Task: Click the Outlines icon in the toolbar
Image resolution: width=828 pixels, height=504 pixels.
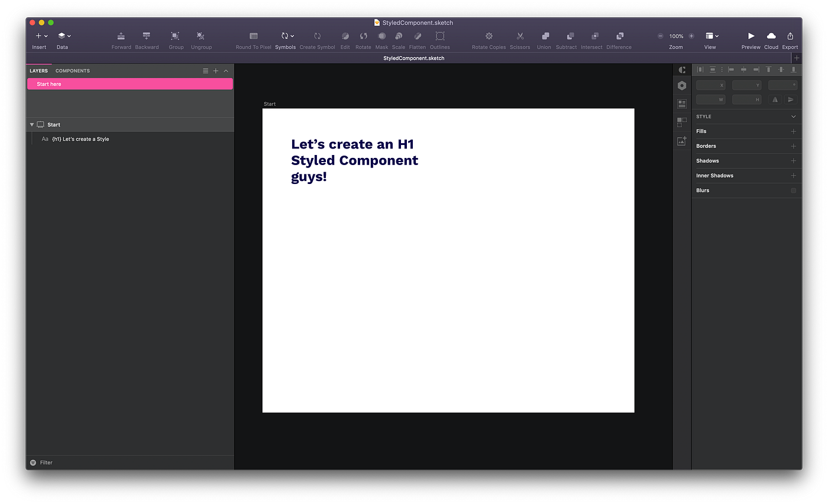Action: coord(439,36)
